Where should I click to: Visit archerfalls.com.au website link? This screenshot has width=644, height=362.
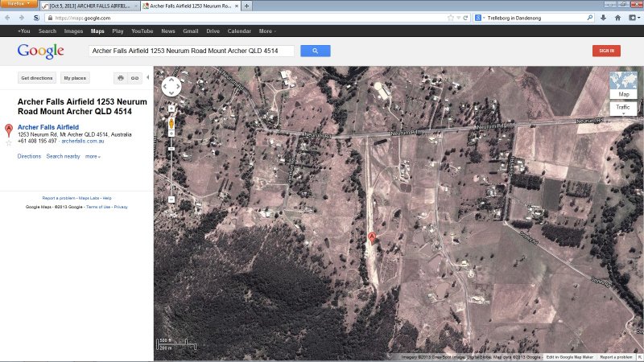83,141
